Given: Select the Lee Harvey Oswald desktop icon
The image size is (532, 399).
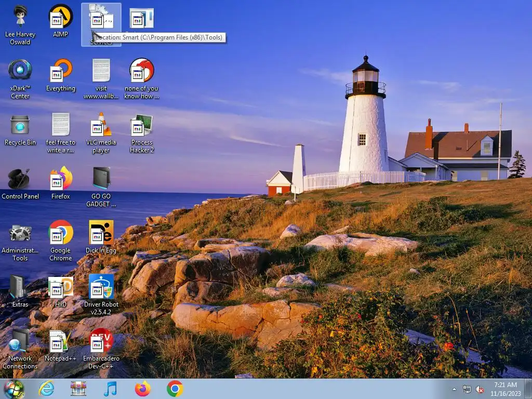Looking at the screenshot, I should point(20,24).
